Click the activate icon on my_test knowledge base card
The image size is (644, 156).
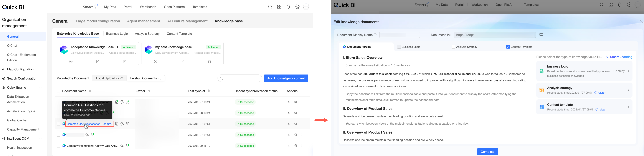coord(156,62)
